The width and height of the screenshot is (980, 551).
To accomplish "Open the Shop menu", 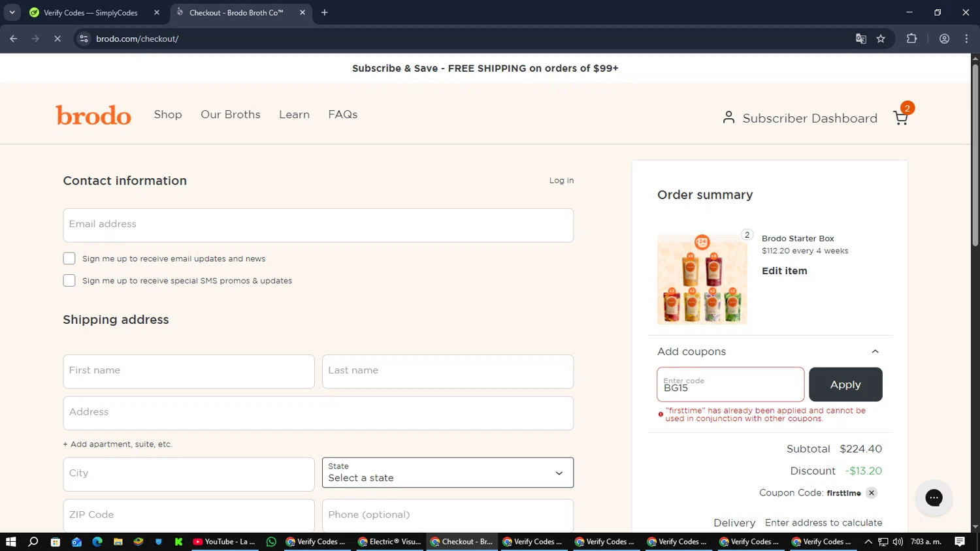I will point(168,114).
